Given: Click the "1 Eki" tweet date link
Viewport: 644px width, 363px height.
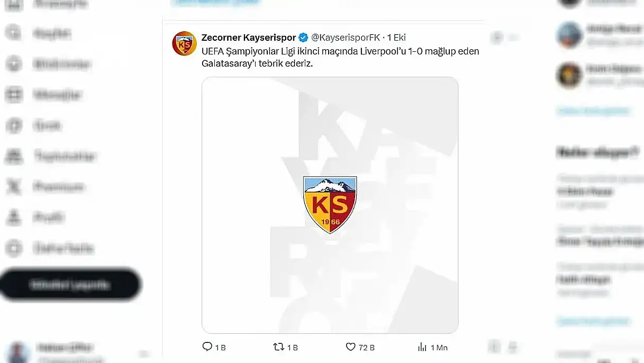Looking at the screenshot, I should [x=396, y=38].
